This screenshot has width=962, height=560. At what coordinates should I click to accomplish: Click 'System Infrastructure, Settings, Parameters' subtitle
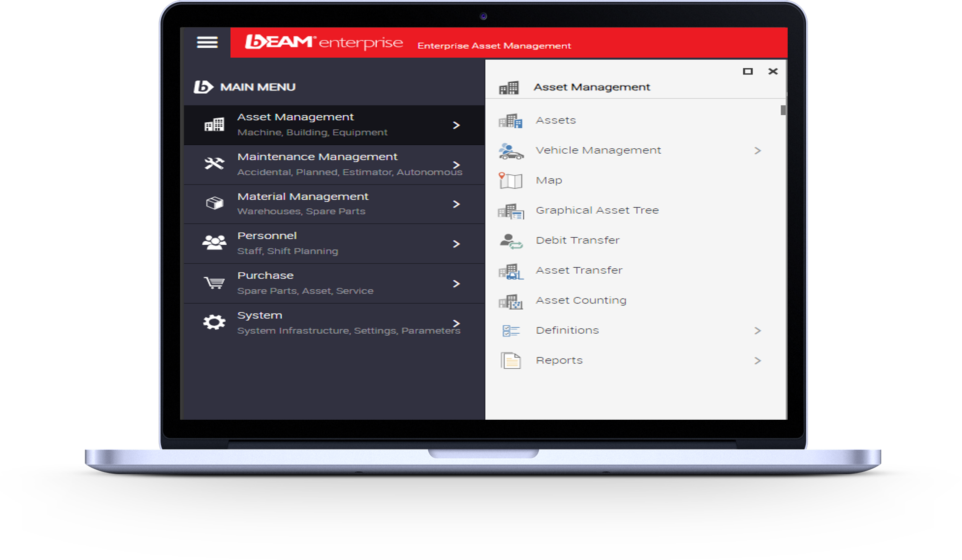point(348,331)
